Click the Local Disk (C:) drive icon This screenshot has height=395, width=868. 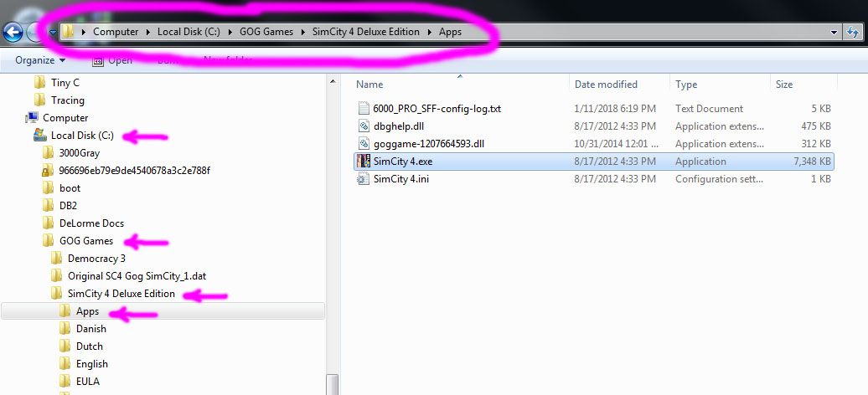click(40, 135)
